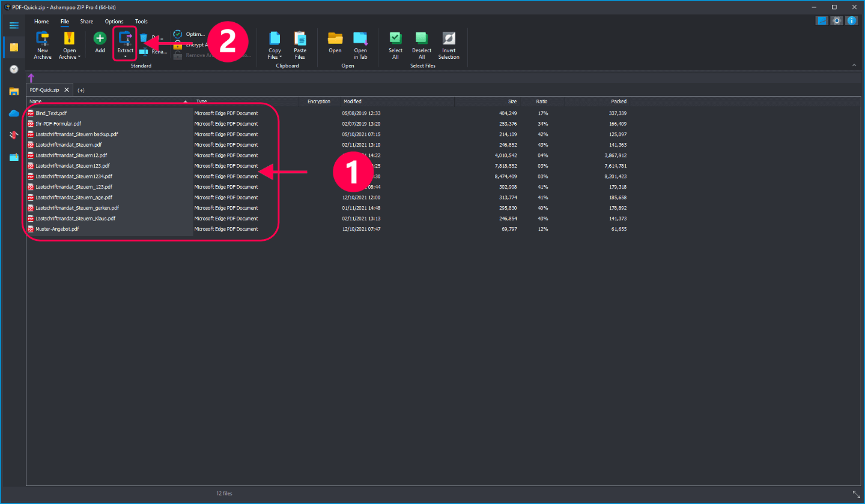Sort by Modified column header
The width and height of the screenshot is (865, 504).
pos(353,102)
